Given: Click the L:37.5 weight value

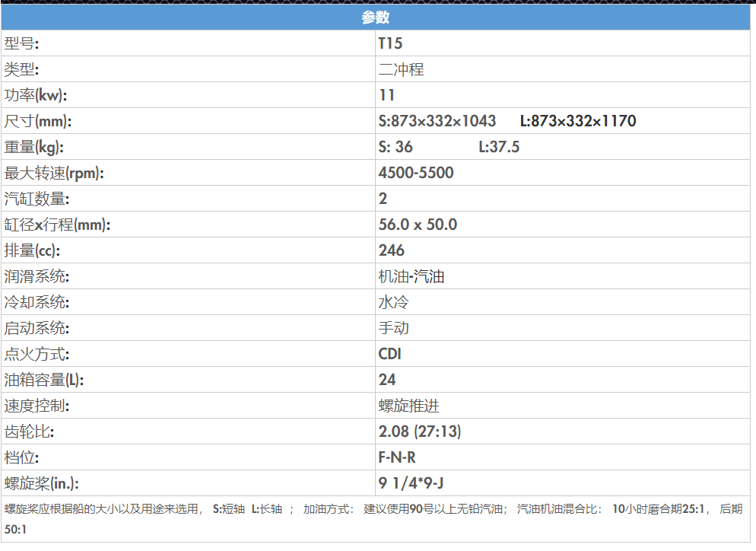Looking at the screenshot, I should [x=499, y=147].
